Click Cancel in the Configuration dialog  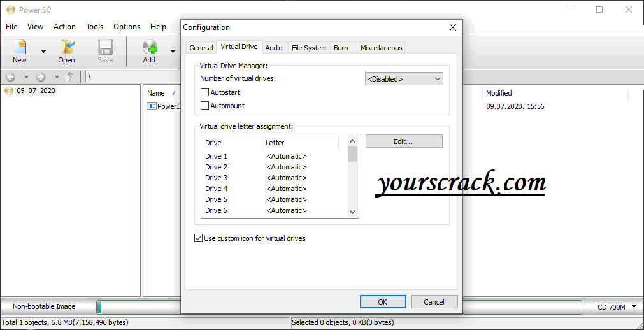pos(434,301)
